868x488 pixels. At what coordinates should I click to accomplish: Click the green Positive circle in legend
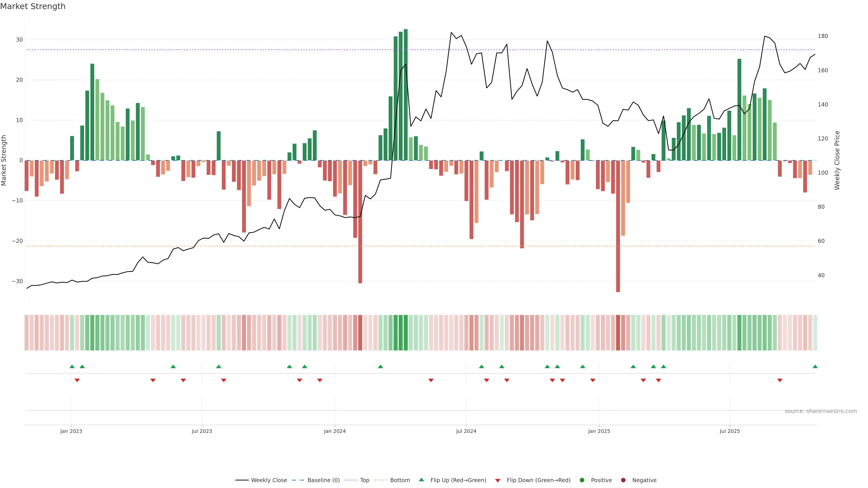click(582, 480)
